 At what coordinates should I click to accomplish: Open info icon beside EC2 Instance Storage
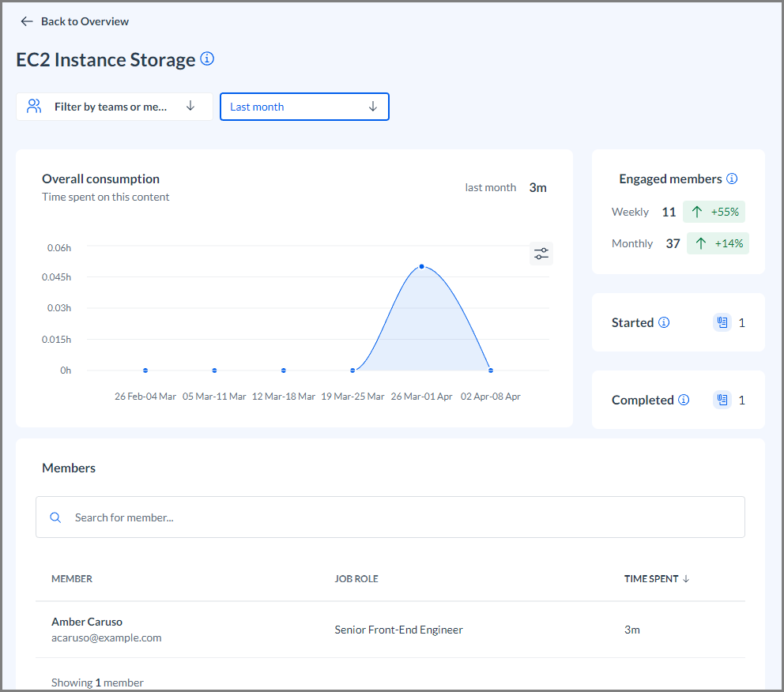207,58
